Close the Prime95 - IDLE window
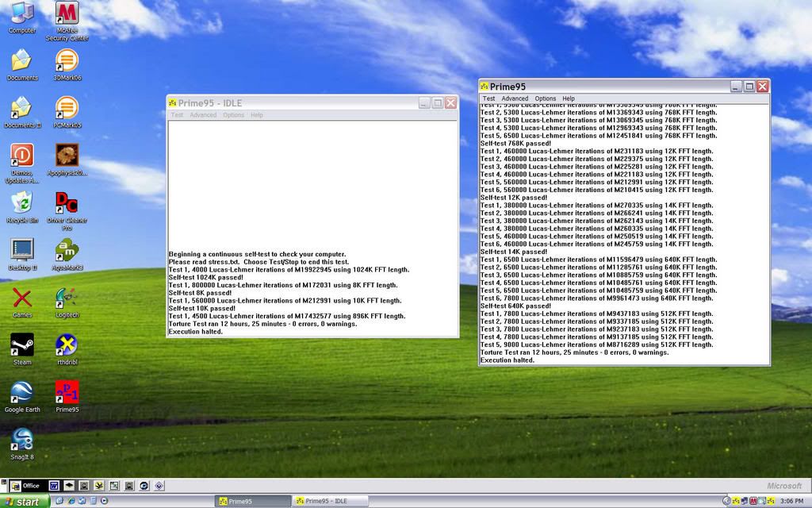 tap(450, 103)
